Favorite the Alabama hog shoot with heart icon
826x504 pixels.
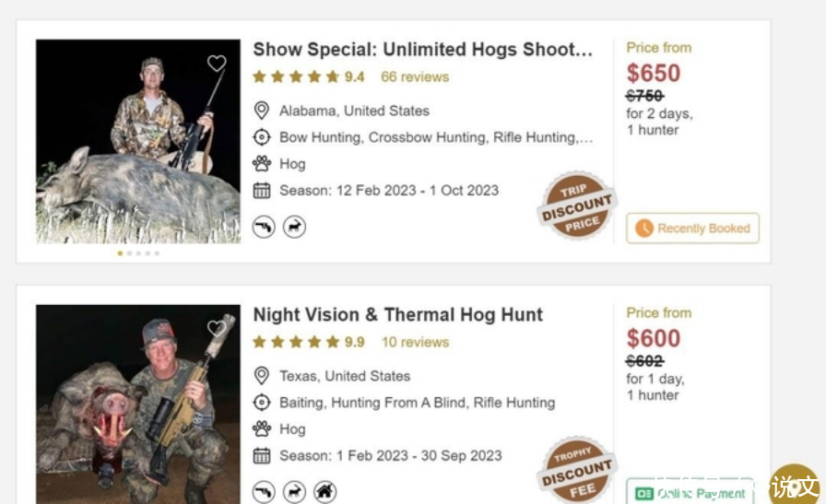pyautogui.click(x=217, y=64)
